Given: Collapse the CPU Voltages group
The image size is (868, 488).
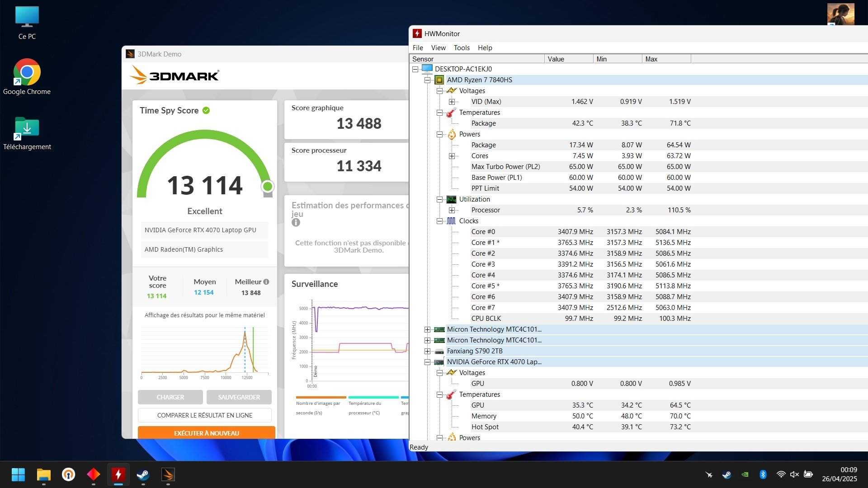Looking at the screenshot, I should click(x=439, y=91).
